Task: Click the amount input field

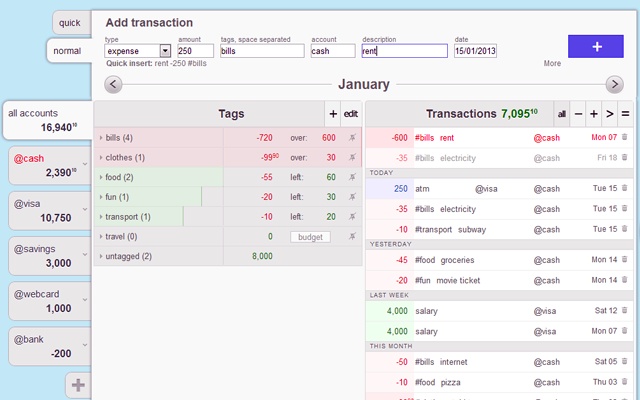Action: tap(195, 51)
